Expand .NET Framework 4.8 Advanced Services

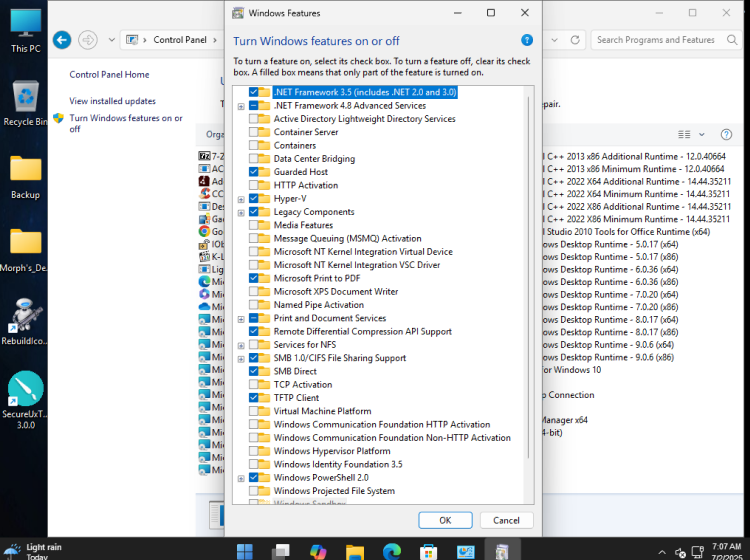tap(241, 106)
